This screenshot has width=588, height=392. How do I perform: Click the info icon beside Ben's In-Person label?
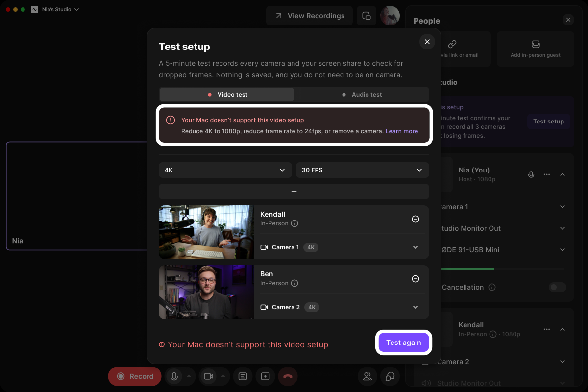pos(294,283)
